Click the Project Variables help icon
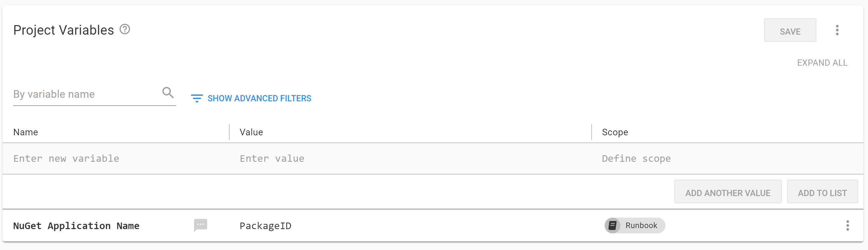The height and width of the screenshot is (250, 868). tap(124, 29)
